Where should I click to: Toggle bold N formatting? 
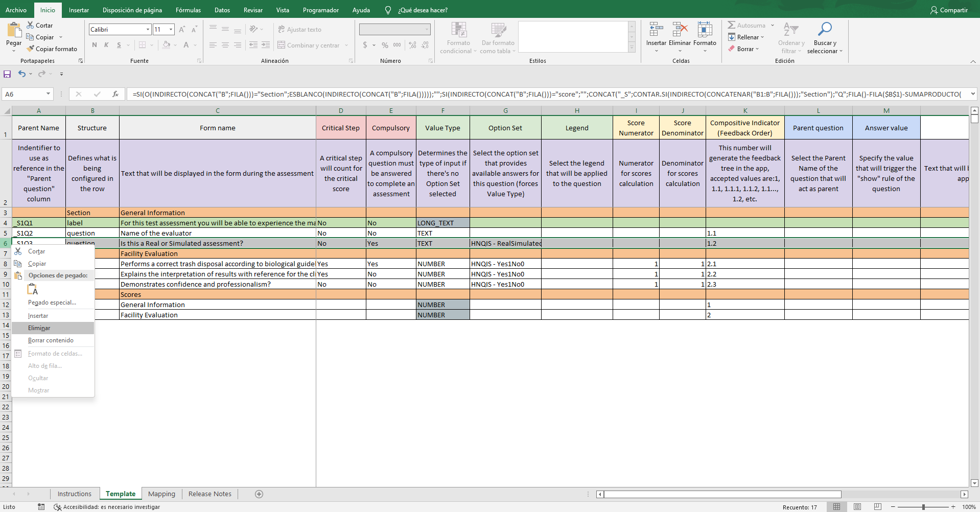(95, 45)
